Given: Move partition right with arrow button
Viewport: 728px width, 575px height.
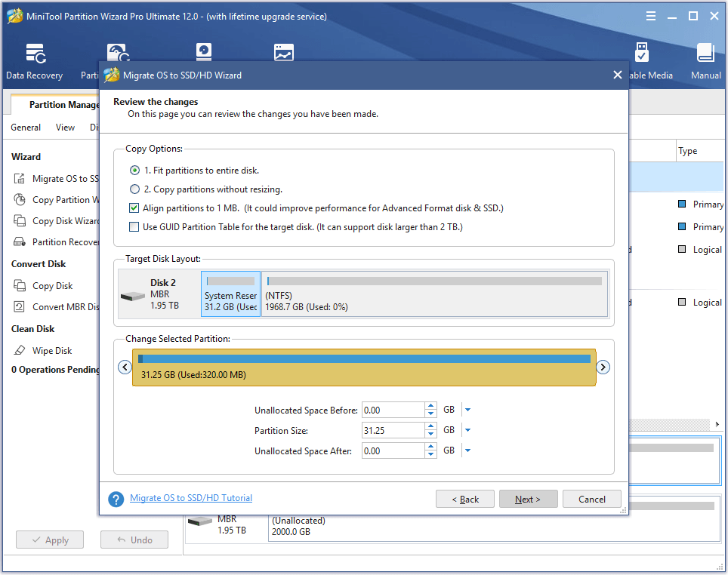Looking at the screenshot, I should [603, 367].
